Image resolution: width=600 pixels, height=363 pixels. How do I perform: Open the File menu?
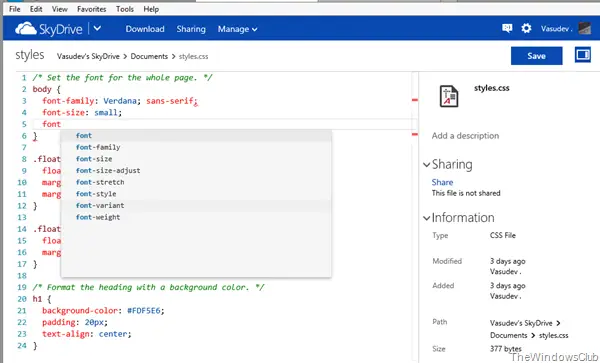(x=15, y=9)
